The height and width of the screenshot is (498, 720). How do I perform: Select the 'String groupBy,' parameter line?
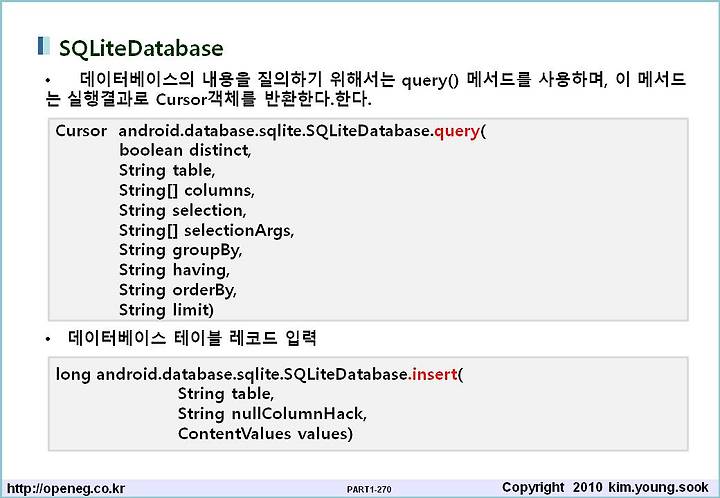click(180, 250)
